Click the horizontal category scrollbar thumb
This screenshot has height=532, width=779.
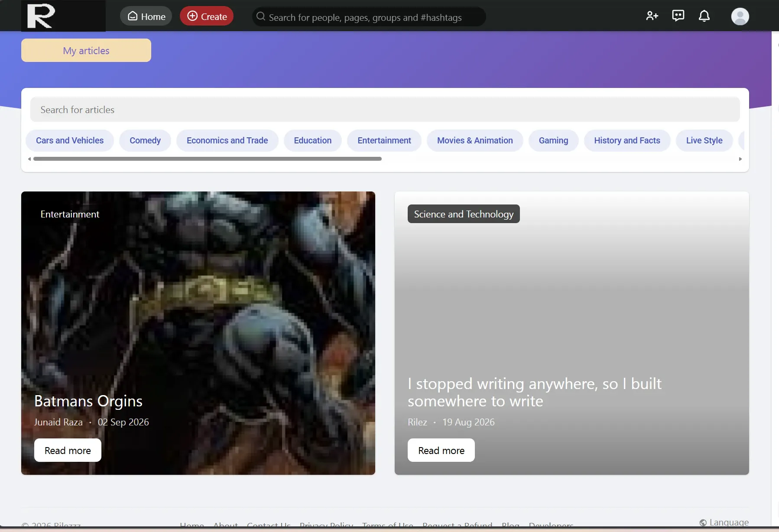[x=208, y=159]
